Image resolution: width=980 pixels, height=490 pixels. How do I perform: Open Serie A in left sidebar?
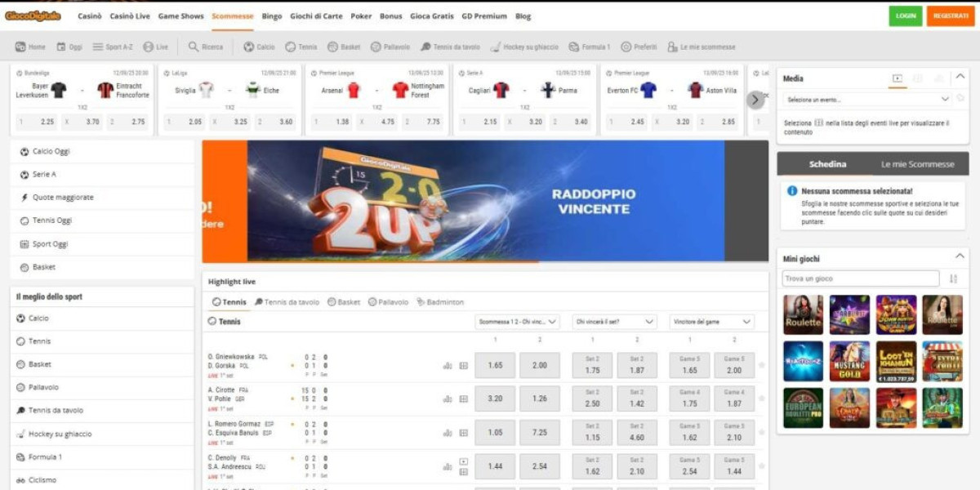pos(102,175)
